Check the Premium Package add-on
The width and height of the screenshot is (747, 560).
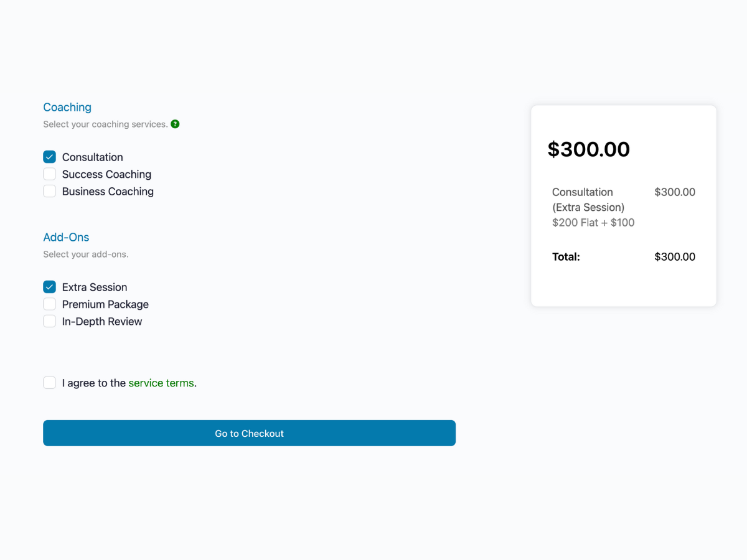[49, 304]
